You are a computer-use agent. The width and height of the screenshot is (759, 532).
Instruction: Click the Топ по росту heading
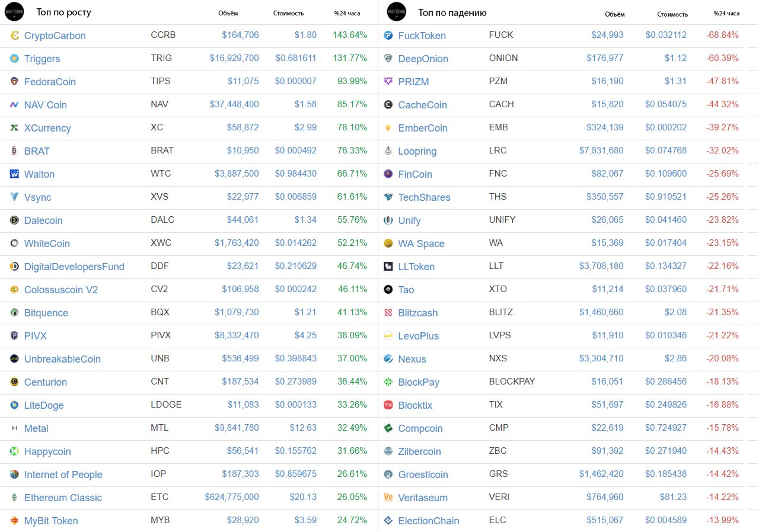(63, 12)
